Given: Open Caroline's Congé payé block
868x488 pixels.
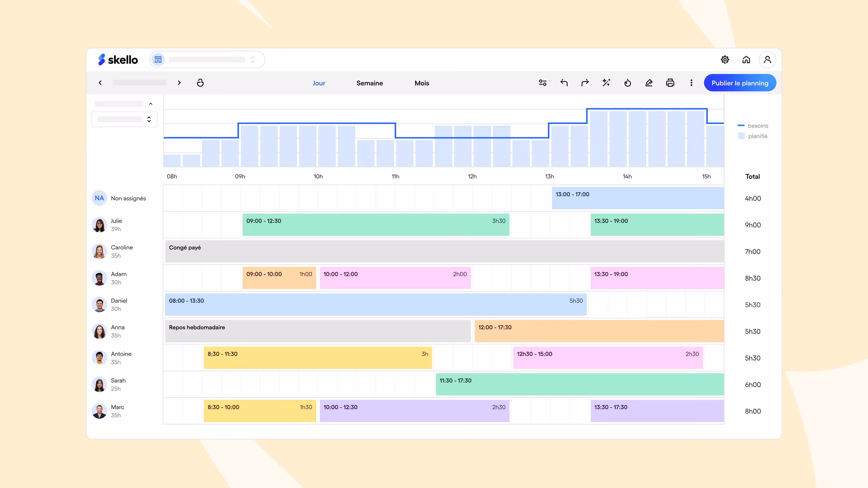Looking at the screenshot, I should [444, 251].
